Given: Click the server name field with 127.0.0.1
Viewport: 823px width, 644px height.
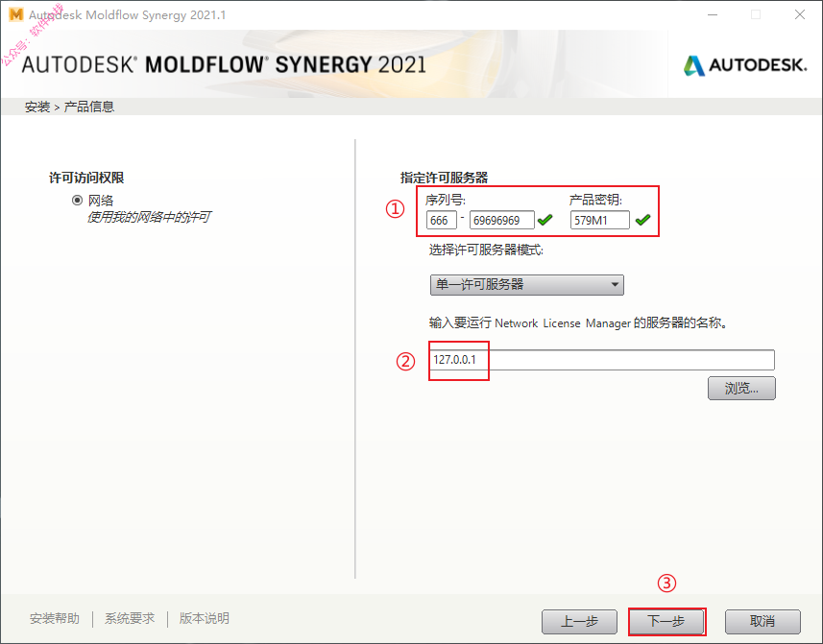Looking at the screenshot, I should tap(601, 360).
